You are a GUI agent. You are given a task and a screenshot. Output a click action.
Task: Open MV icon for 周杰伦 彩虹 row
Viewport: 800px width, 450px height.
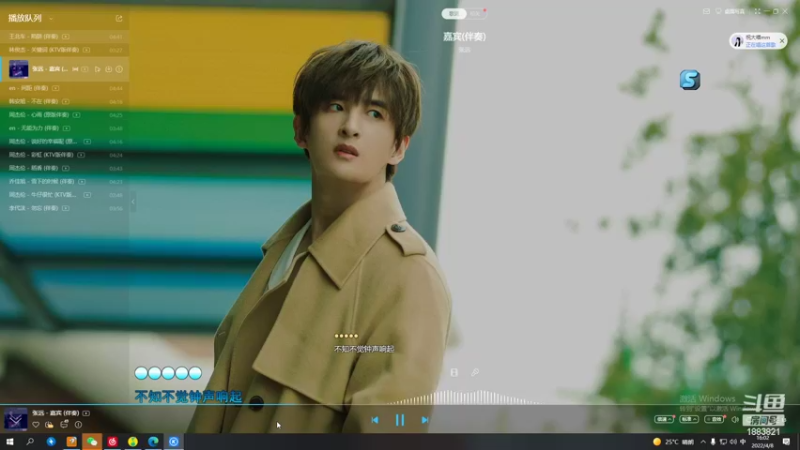(81, 155)
